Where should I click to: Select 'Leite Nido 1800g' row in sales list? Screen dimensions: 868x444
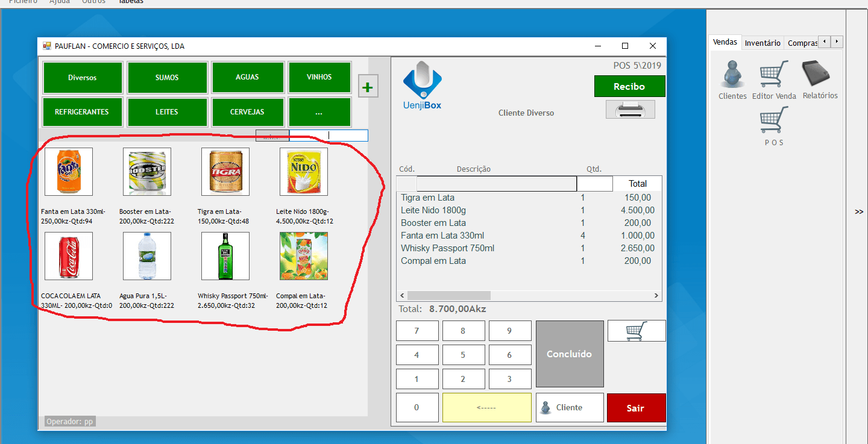coord(529,210)
